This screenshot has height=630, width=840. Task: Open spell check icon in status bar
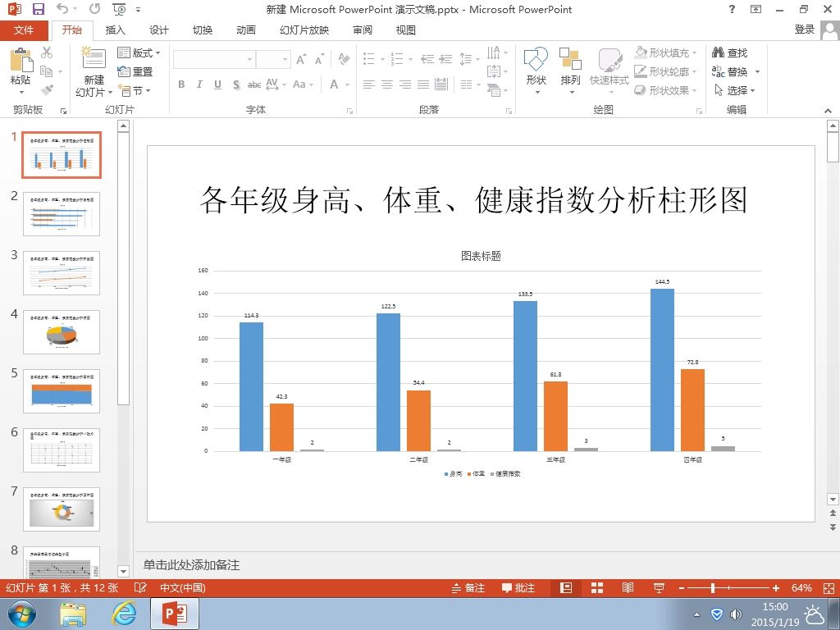(140, 587)
